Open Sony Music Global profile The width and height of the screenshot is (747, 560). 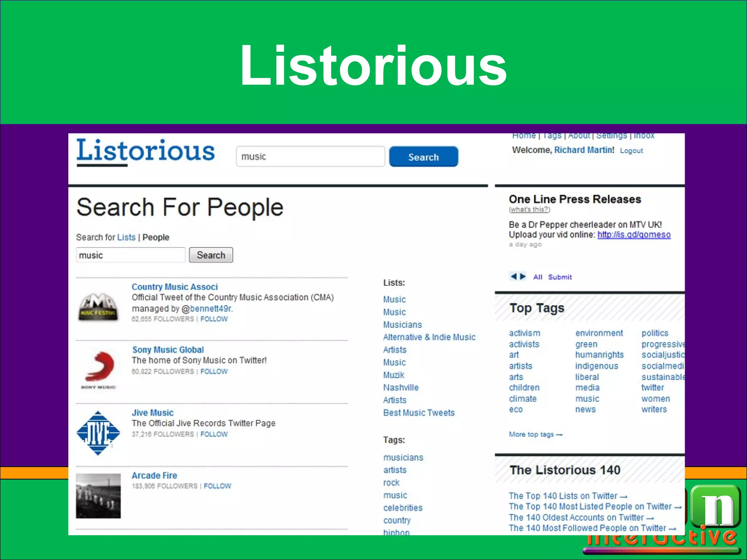168,350
